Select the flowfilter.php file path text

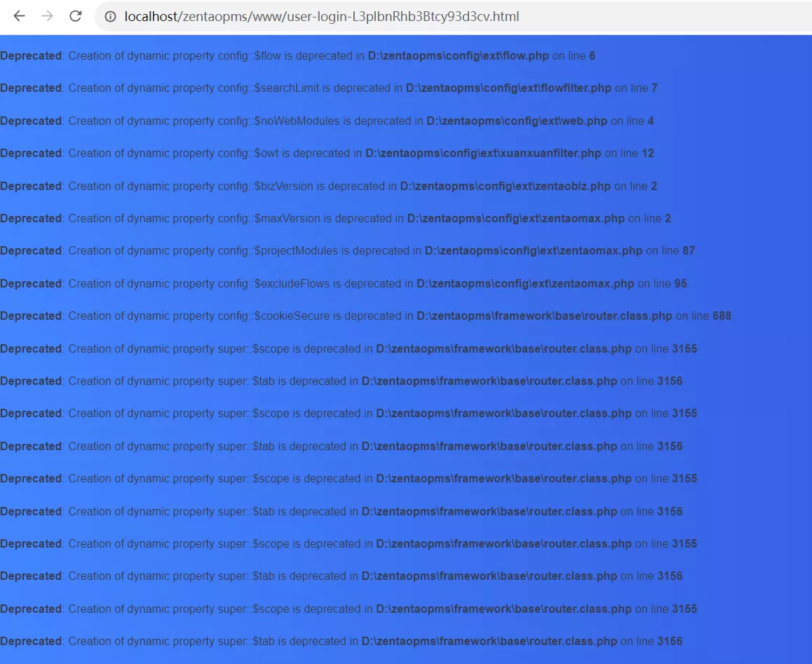(508, 88)
